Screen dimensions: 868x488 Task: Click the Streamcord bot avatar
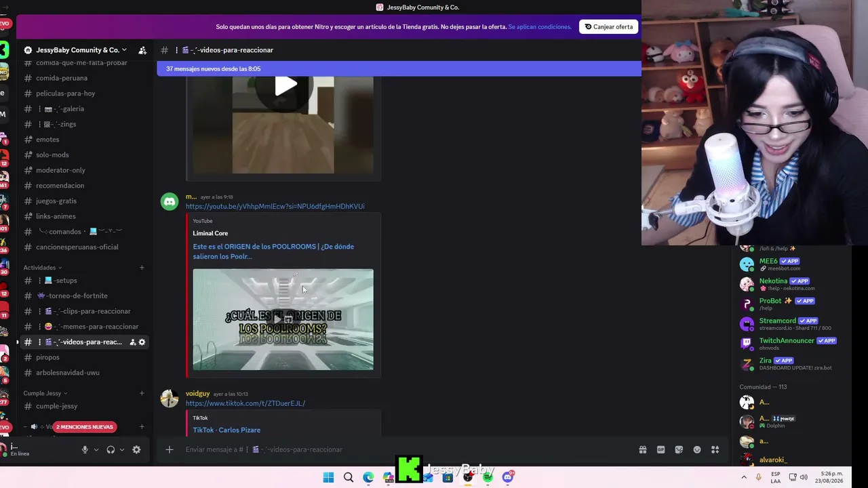(747, 324)
